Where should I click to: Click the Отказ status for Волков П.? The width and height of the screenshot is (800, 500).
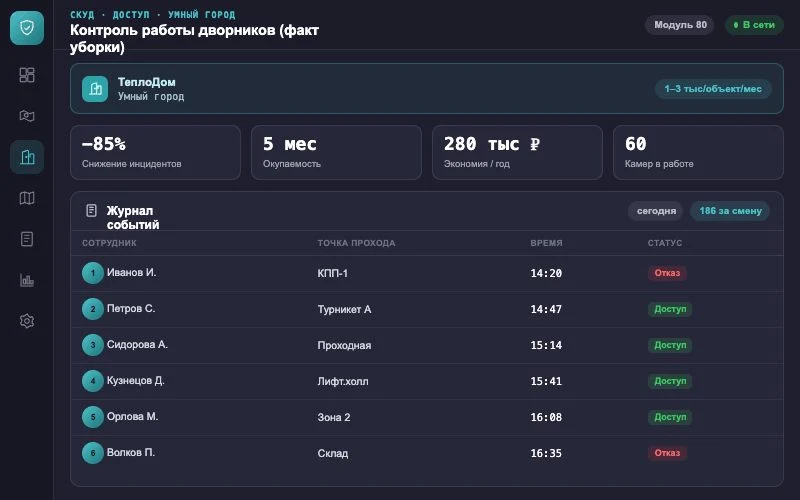[x=667, y=453]
